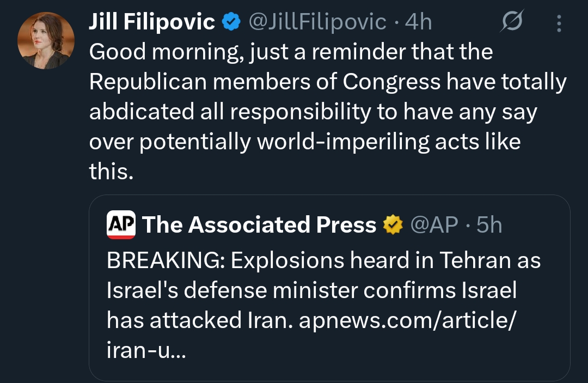The width and height of the screenshot is (588, 383).
Task: Click the 5h timestamp on quoted post
Action: (488, 224)
